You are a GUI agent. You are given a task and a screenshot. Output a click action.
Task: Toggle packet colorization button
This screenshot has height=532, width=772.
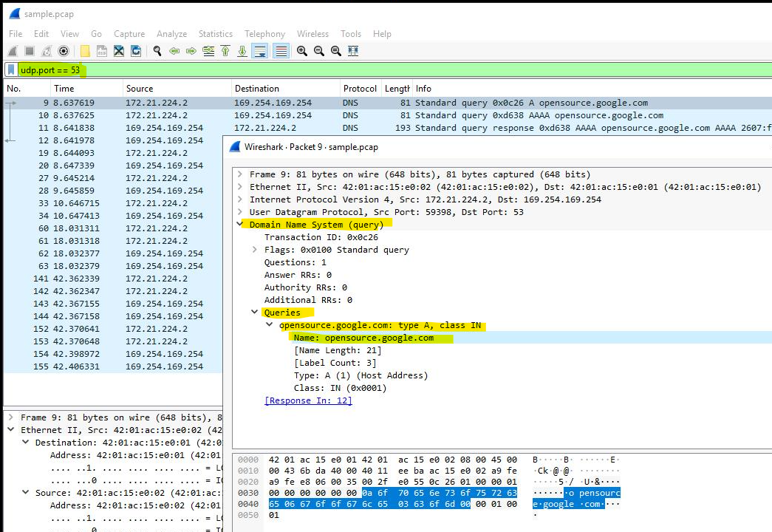pos(281,51)
